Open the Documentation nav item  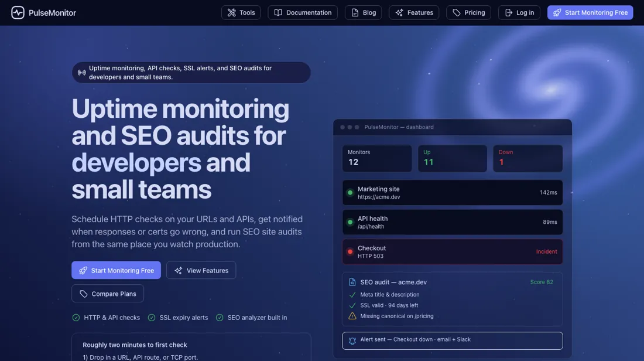pyautogui.click(x=303, y=13)
